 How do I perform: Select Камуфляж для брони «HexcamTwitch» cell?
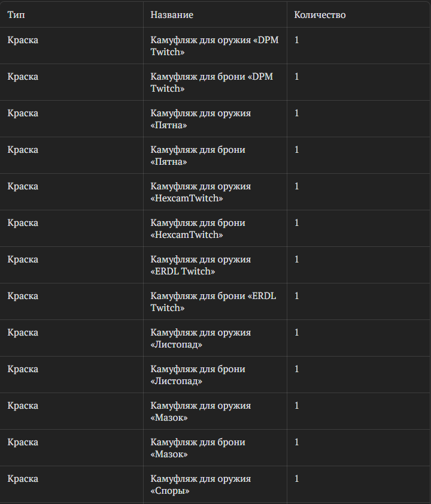(198, 228)
